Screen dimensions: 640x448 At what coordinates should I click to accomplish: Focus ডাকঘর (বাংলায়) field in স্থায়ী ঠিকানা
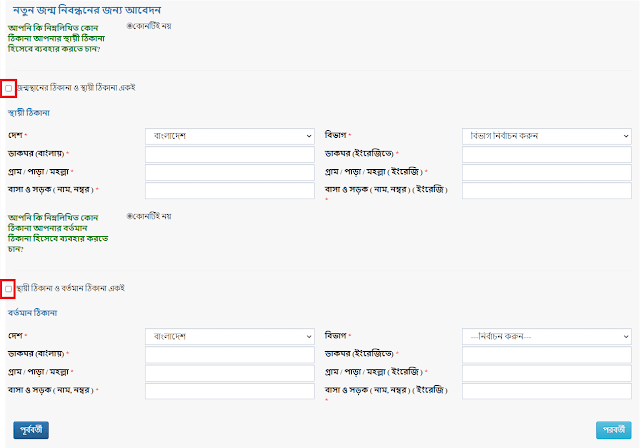coord(230,154)
